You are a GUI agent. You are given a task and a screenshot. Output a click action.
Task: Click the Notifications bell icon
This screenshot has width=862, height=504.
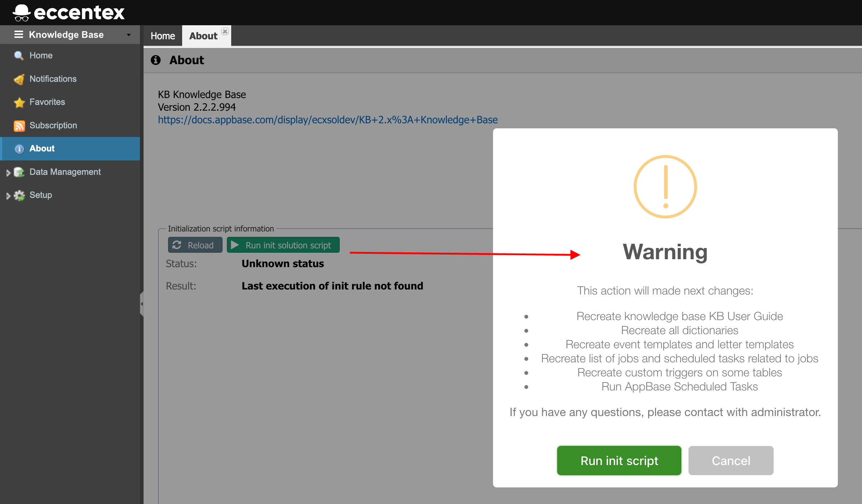19,79
